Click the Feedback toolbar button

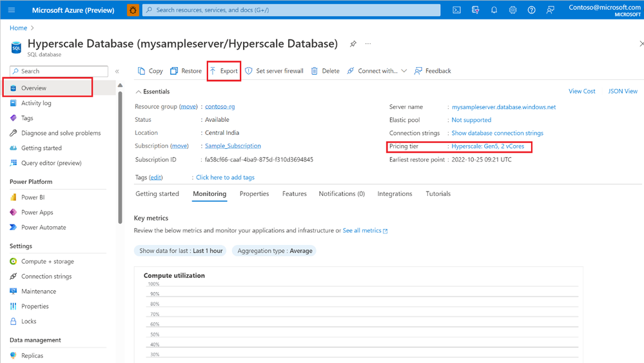(x=433, y=71)
